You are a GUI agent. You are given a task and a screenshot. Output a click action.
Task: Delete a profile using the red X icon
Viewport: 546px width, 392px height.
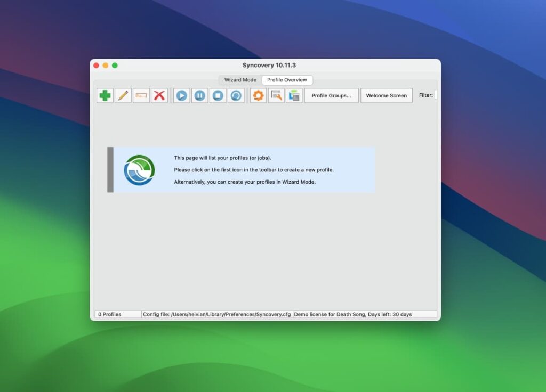(159, 96)
